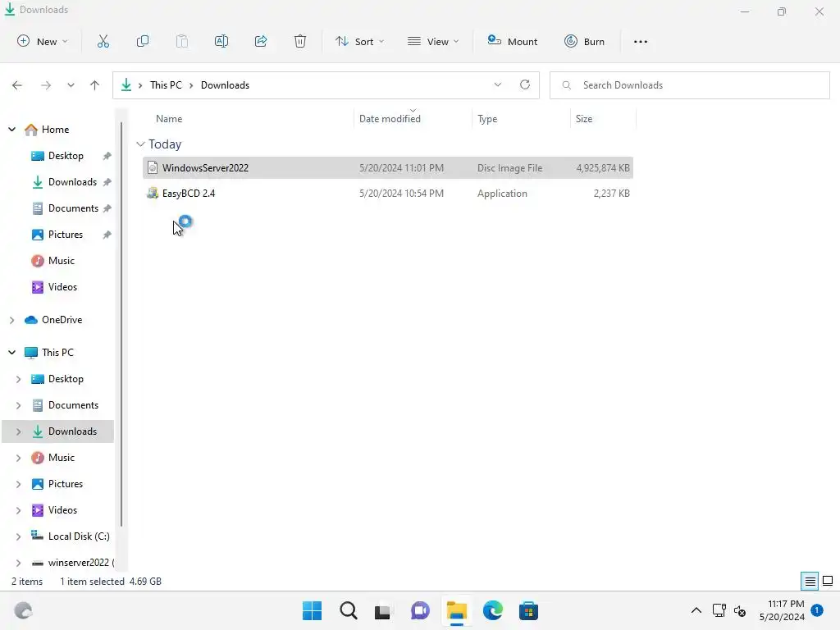The height and width of the screenshot is (630, 840).
Task: Go back with the left arrow
Action: 17,85
